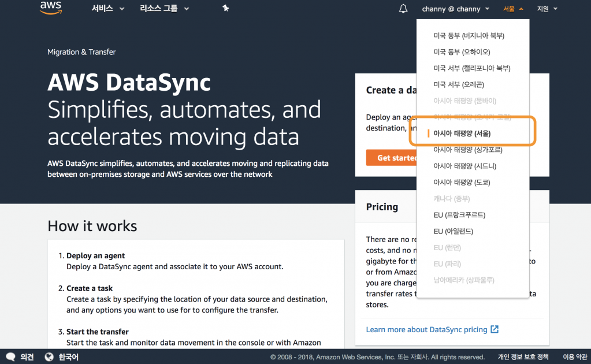Click external link icon beside DataSync pricing

pos(495,329)
